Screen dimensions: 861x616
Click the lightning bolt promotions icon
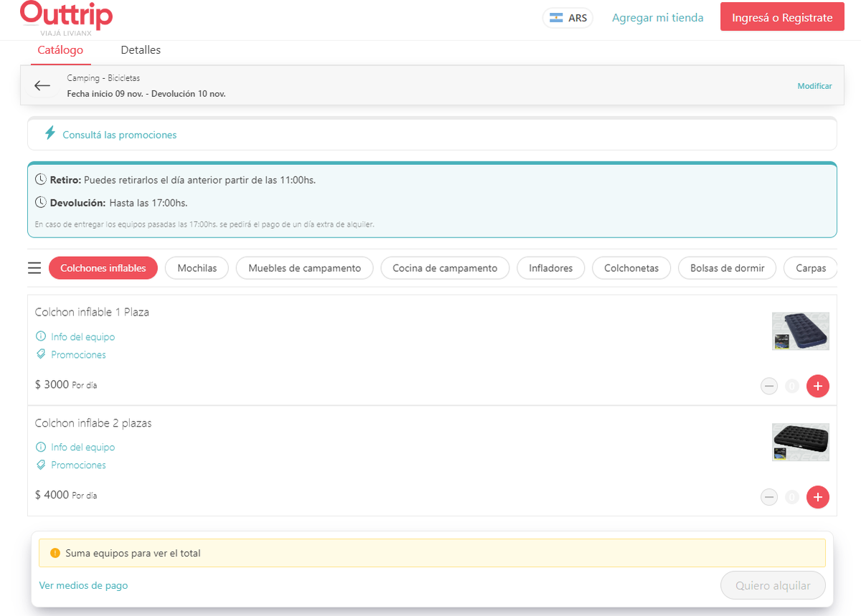click(50, 134)
